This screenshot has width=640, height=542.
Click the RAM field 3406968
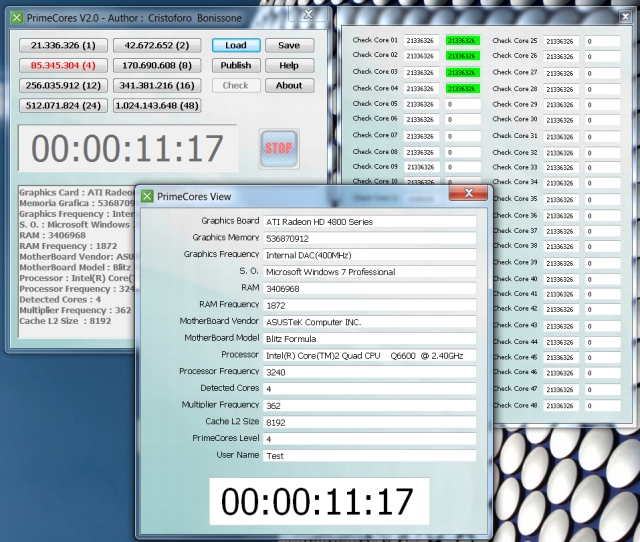(369, 289)
